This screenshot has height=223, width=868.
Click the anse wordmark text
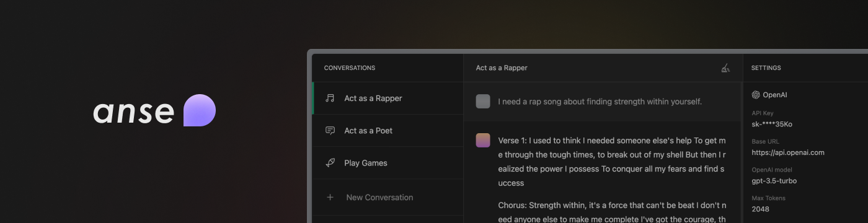[x=134, y=112]
